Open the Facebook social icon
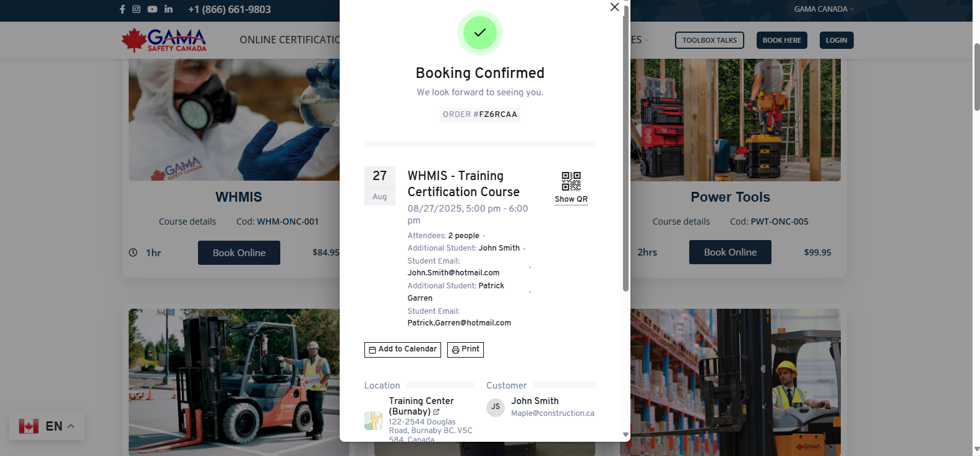The image size is (980, 456). coord(122,9)
